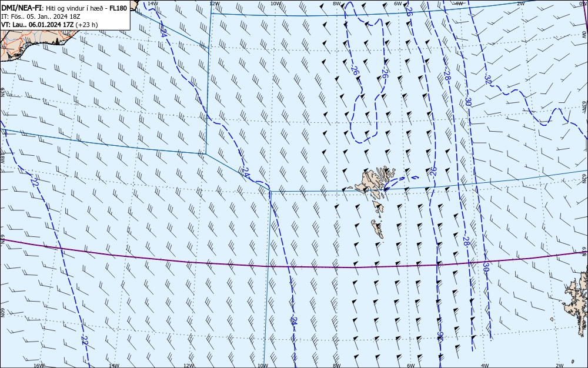Select the IT Fös 05 Jan 2024 18Z line
This screenshot has height=368, width=588.
click(41, 16)
